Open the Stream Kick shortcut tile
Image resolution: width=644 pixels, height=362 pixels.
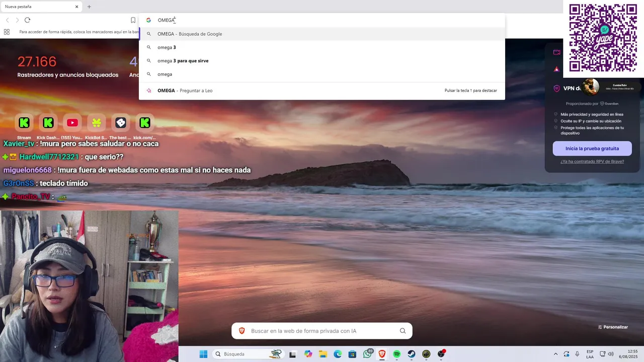pos(24,123)
